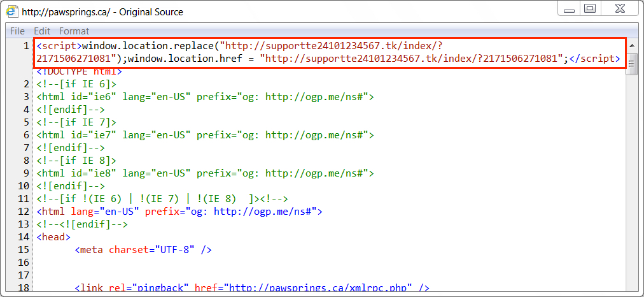The image size is (644, 297).
Task: Click the html id="ie7" line
Action: [206, 135]
